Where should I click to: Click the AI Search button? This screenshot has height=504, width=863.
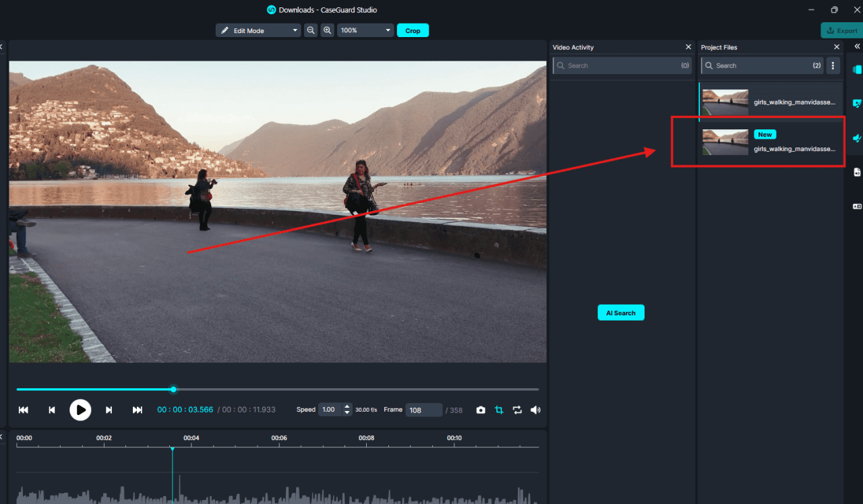click(621, 313)
